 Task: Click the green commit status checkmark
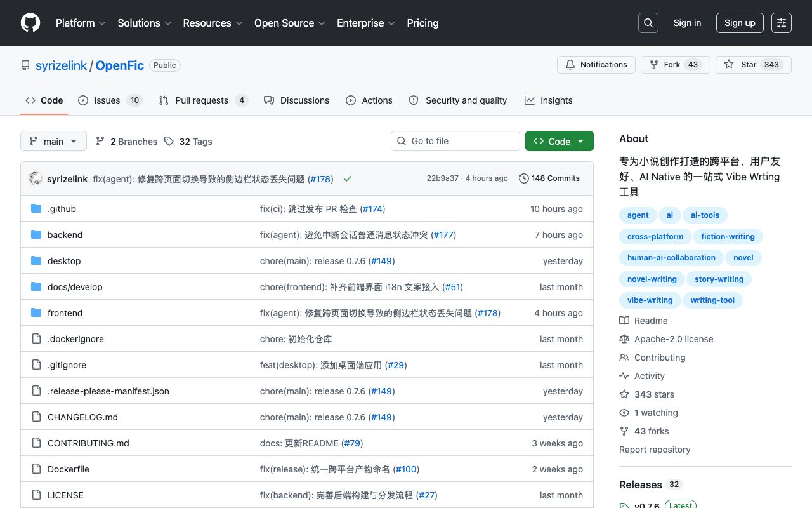348,179
